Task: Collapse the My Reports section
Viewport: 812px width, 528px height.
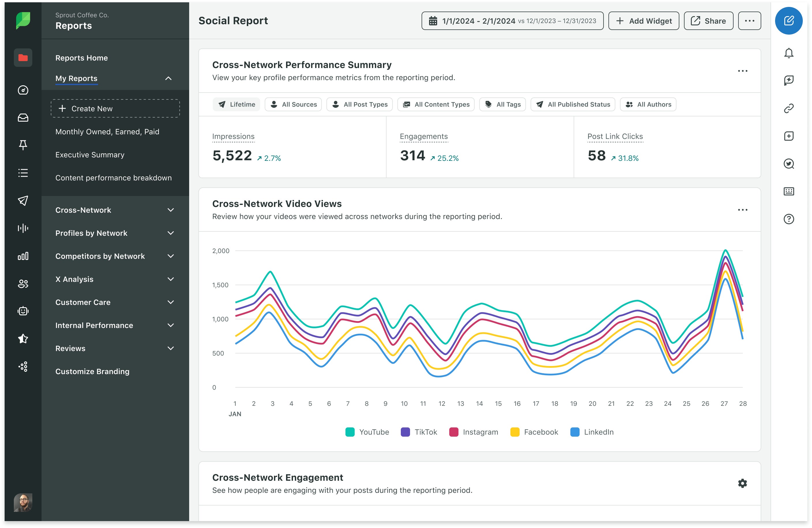Action: (x=168, y=78)
